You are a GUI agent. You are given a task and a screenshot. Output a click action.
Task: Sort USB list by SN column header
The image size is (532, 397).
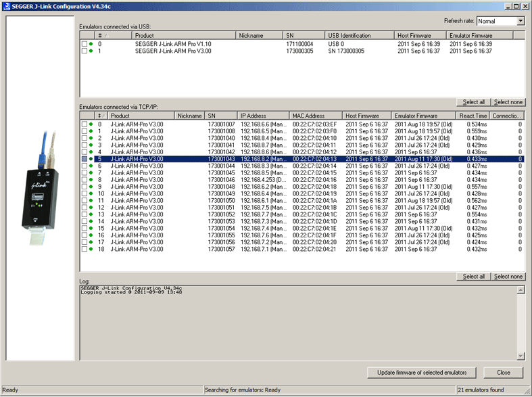(304, 35)
